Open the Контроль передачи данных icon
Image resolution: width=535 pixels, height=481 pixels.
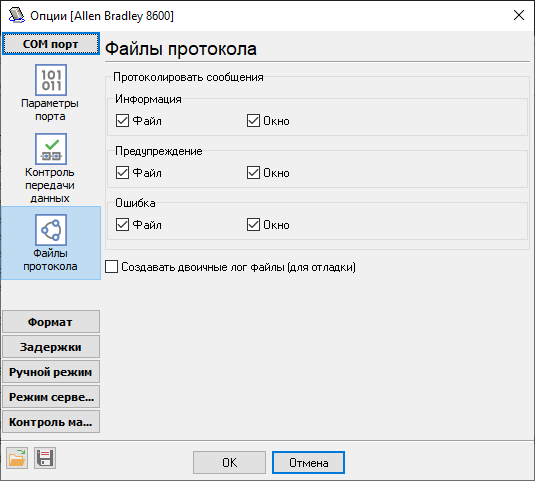point(51,149)
